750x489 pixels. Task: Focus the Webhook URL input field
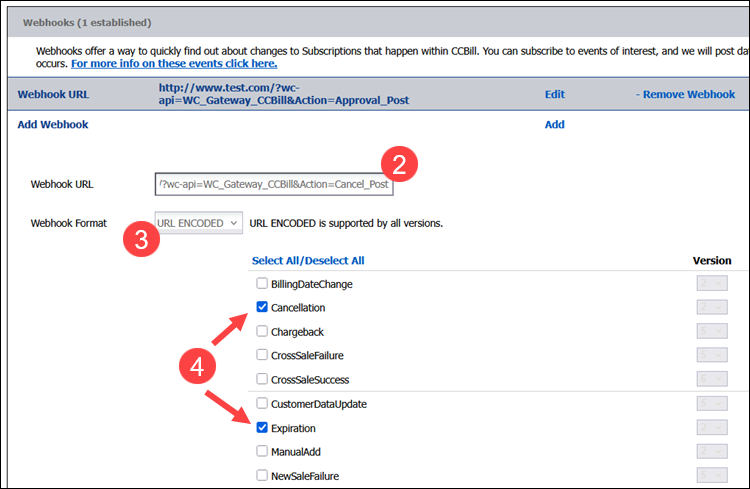[x=274, y=184]
